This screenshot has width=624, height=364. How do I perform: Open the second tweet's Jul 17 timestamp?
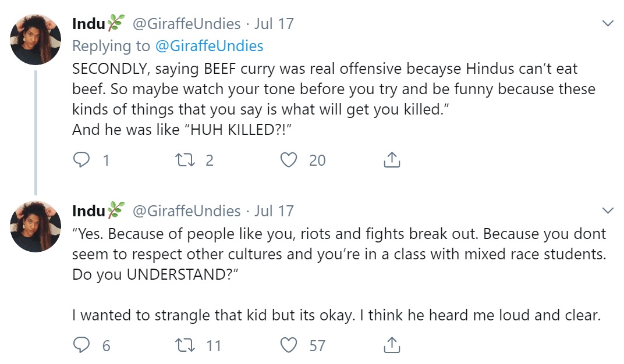(274, 211)
